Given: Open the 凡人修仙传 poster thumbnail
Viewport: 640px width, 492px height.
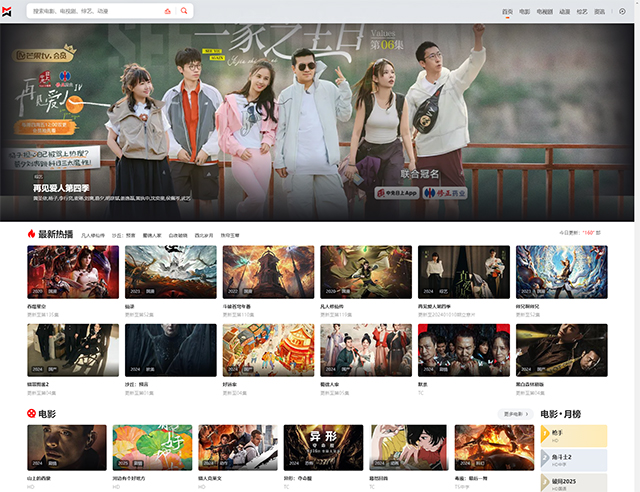Looking at the screenshot, I should pos(366,272).
